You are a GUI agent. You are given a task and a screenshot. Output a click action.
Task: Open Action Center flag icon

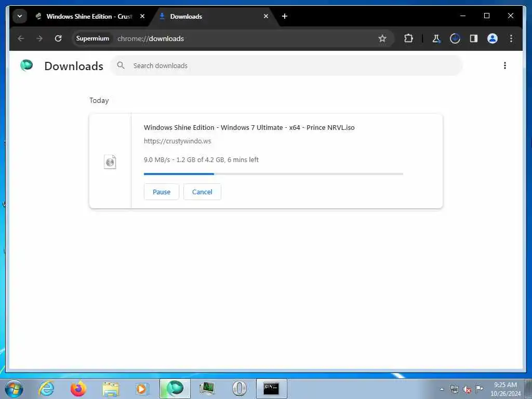[x=479, y=389]
